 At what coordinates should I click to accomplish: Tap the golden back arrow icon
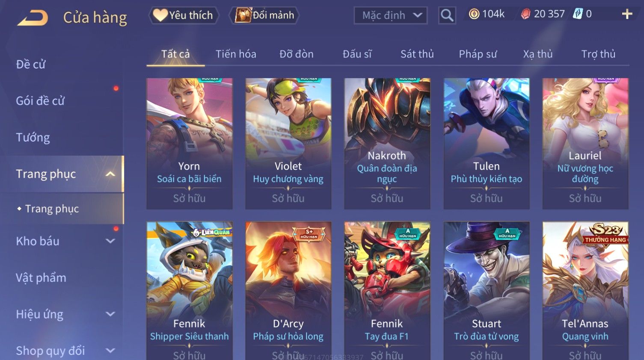[33, 18]
